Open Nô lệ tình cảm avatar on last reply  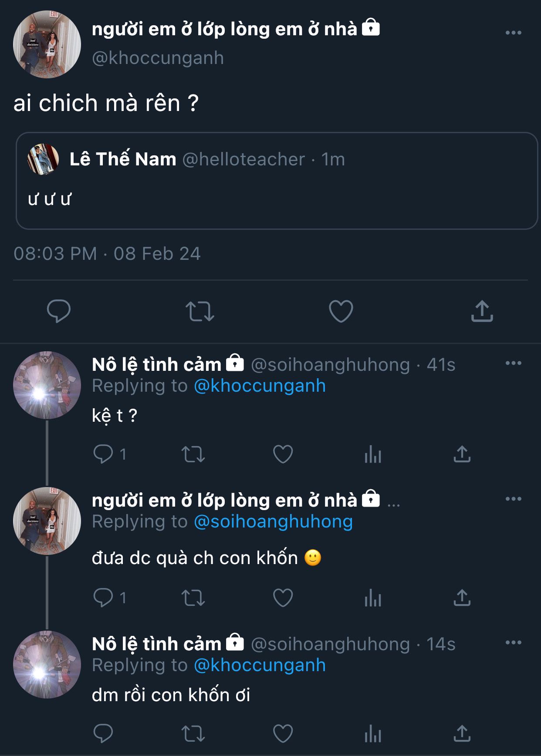[x=47, y=665]
